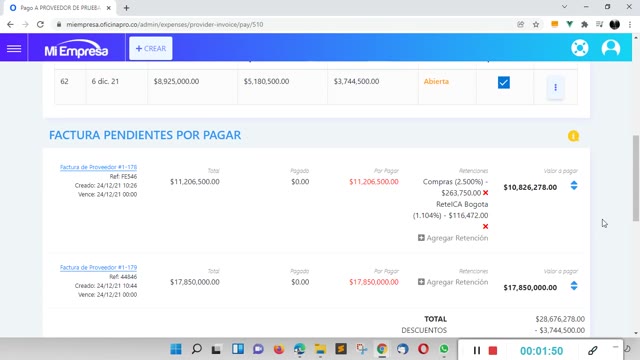Image resolution: width=640 pixels, height=360 pixels.
Task: Bookmark this page with the star icon
Action: 536,24
